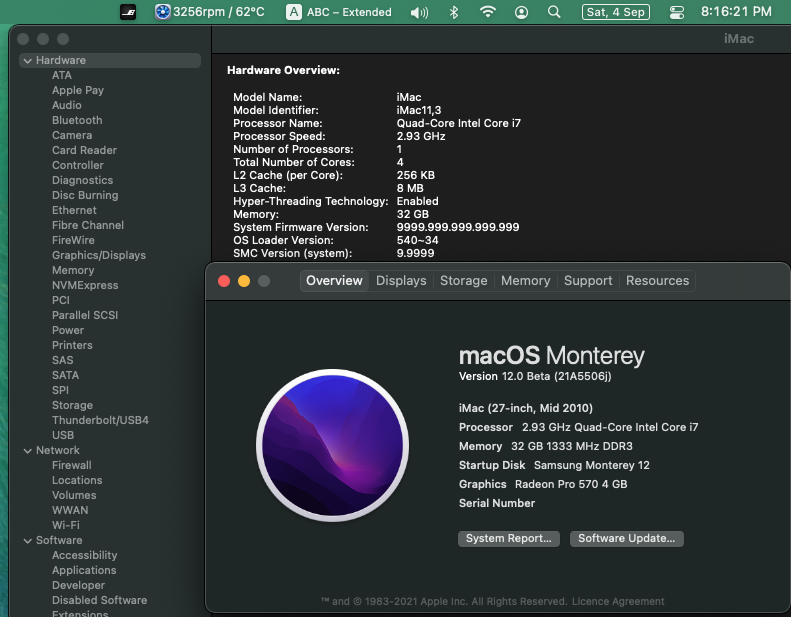Select Graphics/Displays in the sidebar
Image resolution: width=791 pixels, height=617 pixels.
[99, 256]
